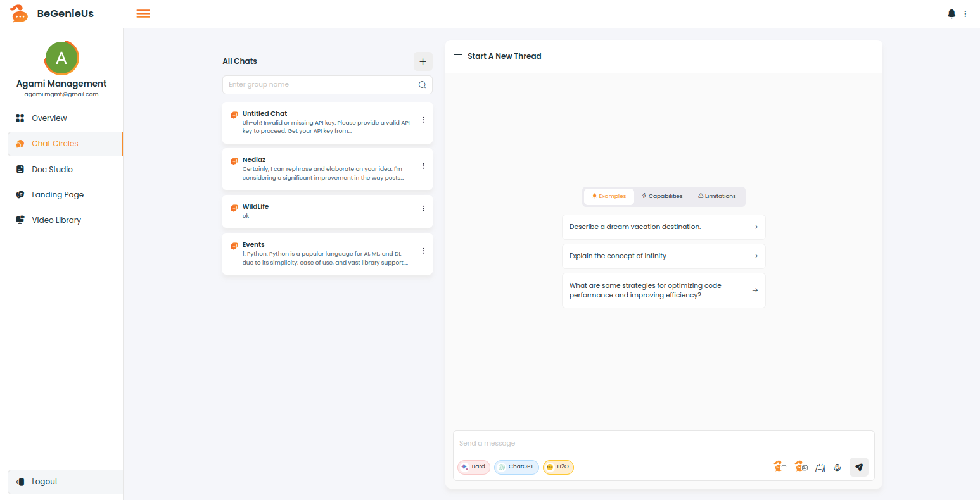Screen dimensions: 980x500
Task: Open Doc Studio from the sidebar
Action: pos(52,170)
